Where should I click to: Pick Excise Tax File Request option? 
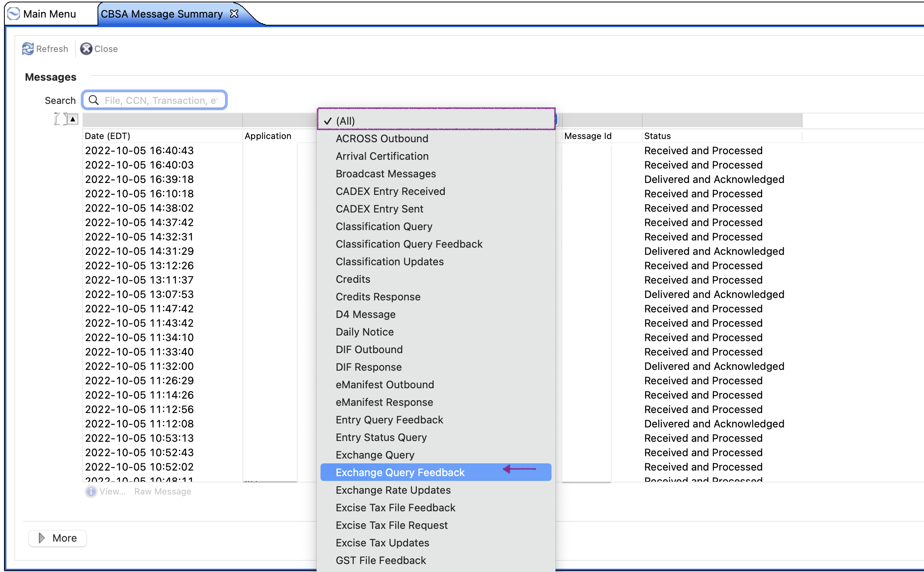[x=436, y=525]
